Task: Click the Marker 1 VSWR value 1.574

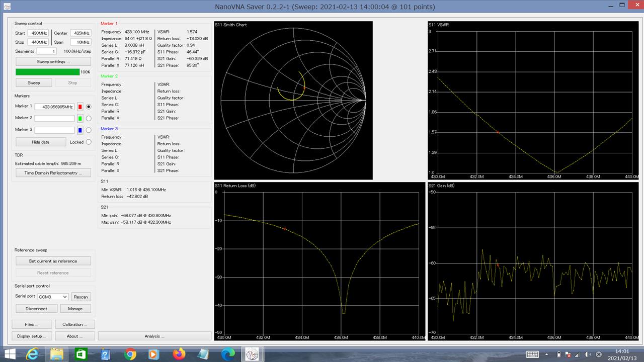Action: pos(192,32)
